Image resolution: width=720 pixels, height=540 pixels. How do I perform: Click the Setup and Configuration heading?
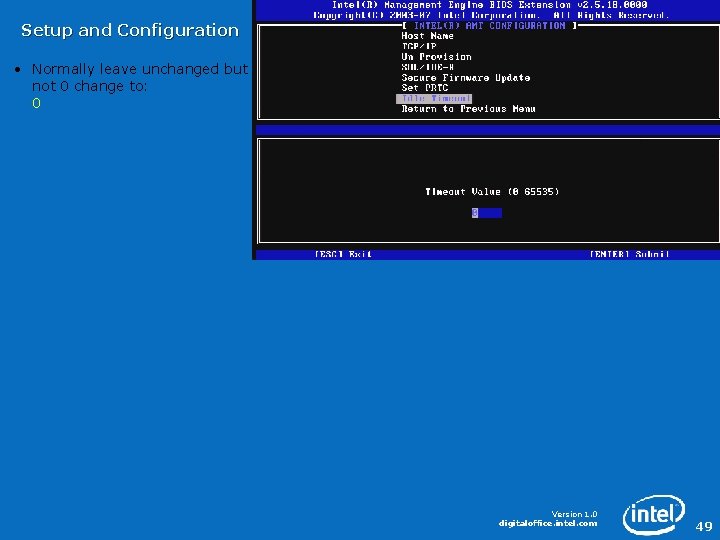[x=130, y=30]
